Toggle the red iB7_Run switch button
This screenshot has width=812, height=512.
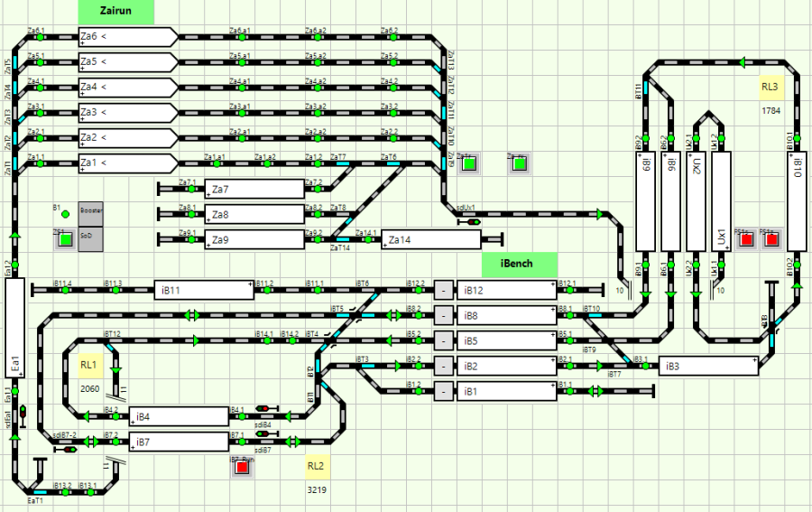click(x=242, y=467)
